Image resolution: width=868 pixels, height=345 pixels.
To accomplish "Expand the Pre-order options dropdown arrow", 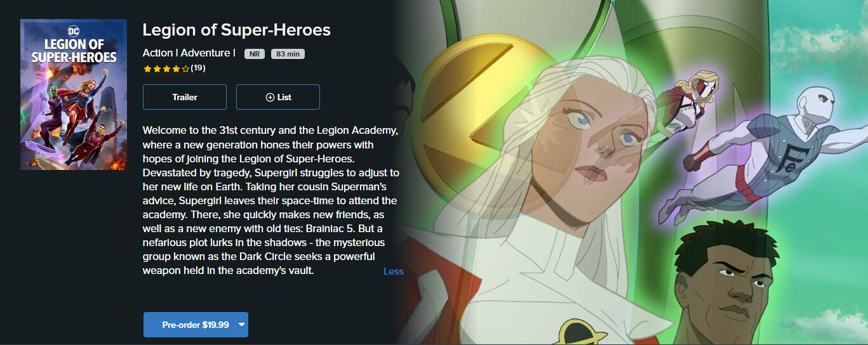I will [x=241, y=325].
